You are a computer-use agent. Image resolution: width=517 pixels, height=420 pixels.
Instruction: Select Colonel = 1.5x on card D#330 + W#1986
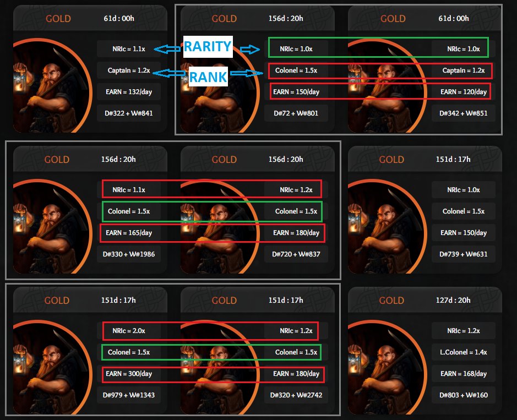coord(129,211)
